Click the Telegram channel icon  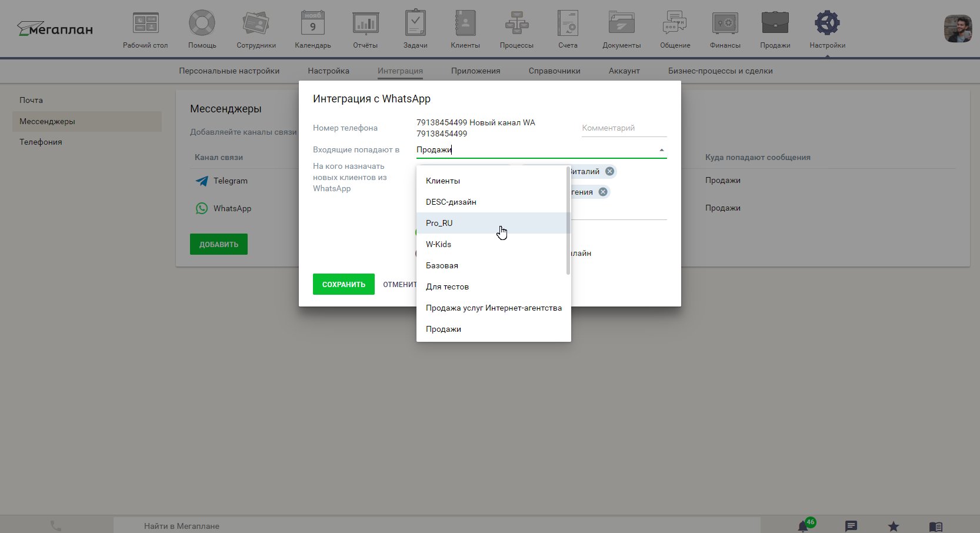click(x=202, y=181)
